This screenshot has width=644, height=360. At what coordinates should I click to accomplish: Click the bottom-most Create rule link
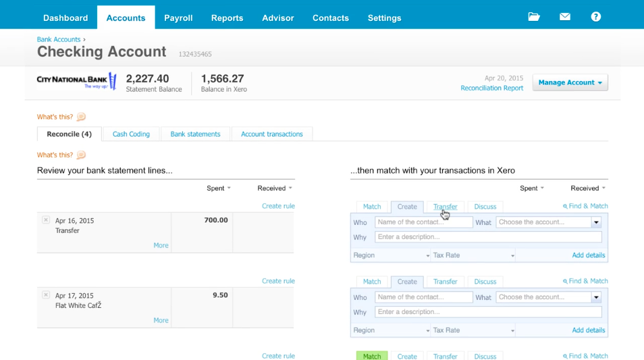(278, 355)
